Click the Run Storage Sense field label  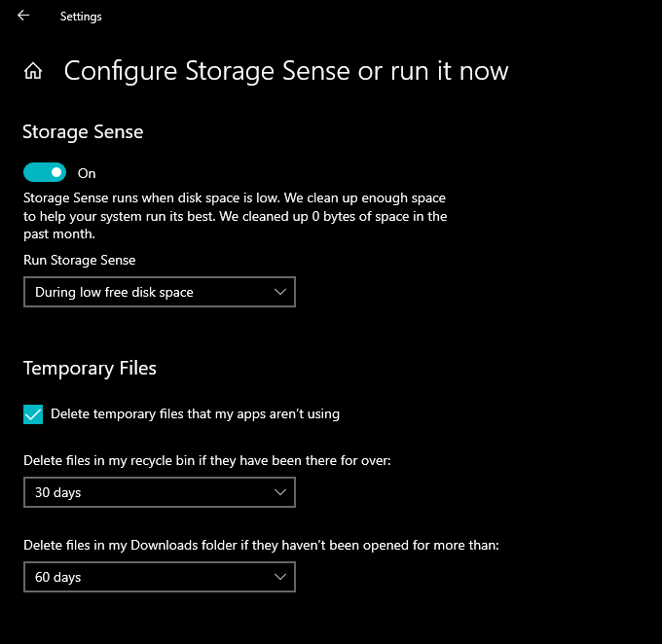(x=80, y=261)
